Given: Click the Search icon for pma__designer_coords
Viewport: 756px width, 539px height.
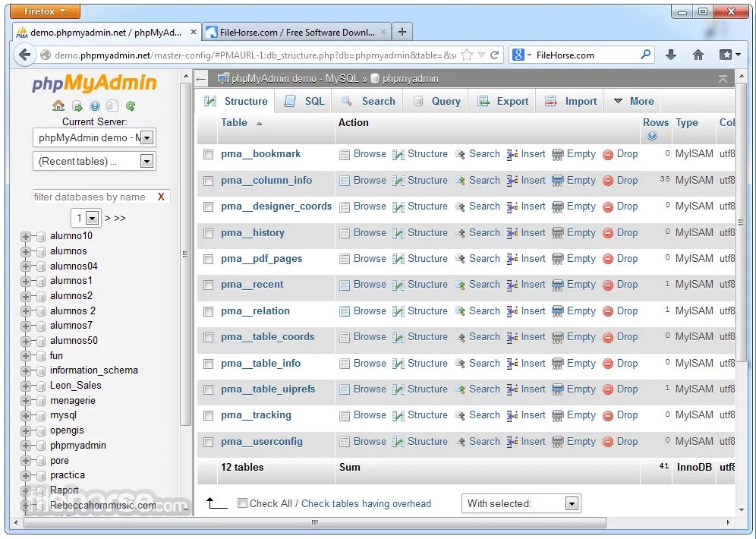Looking at the screenshot, I should pos(460,206).
